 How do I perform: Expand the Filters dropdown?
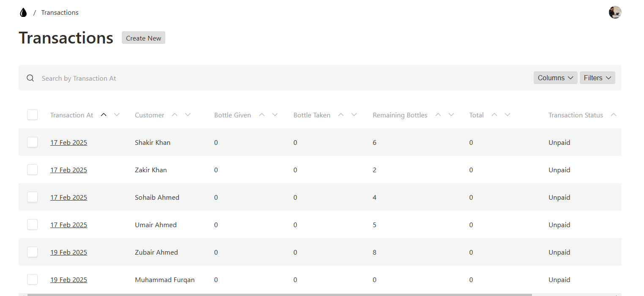[597, 78]
